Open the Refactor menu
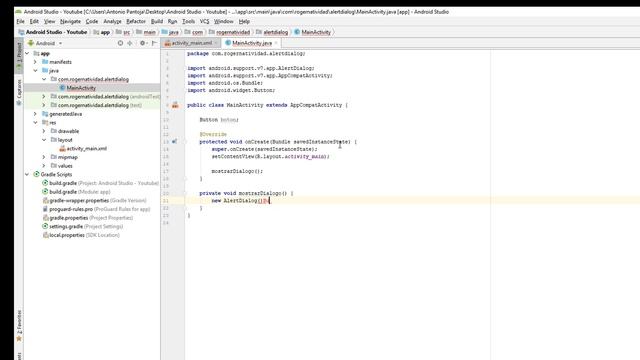This screenshot has width=640, height=360. point(136,21)
